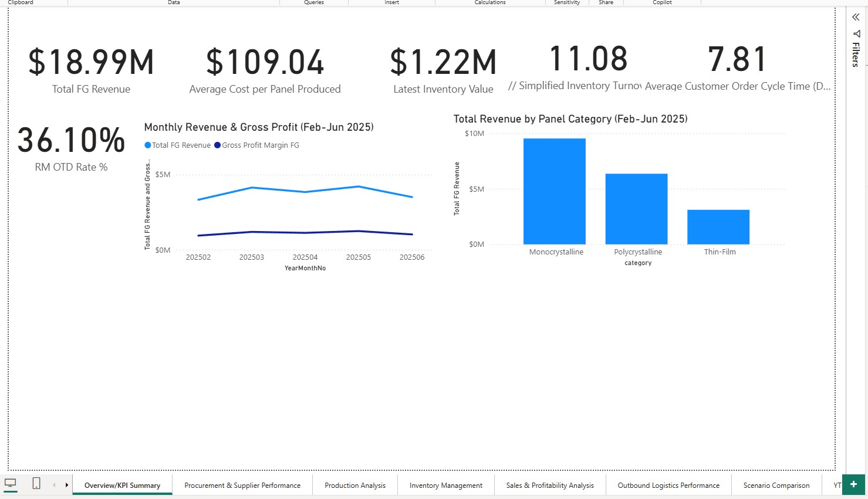This screenshot has width=868, height=499.
Task: Switch to mobile layout view
Action: point(35,482)
